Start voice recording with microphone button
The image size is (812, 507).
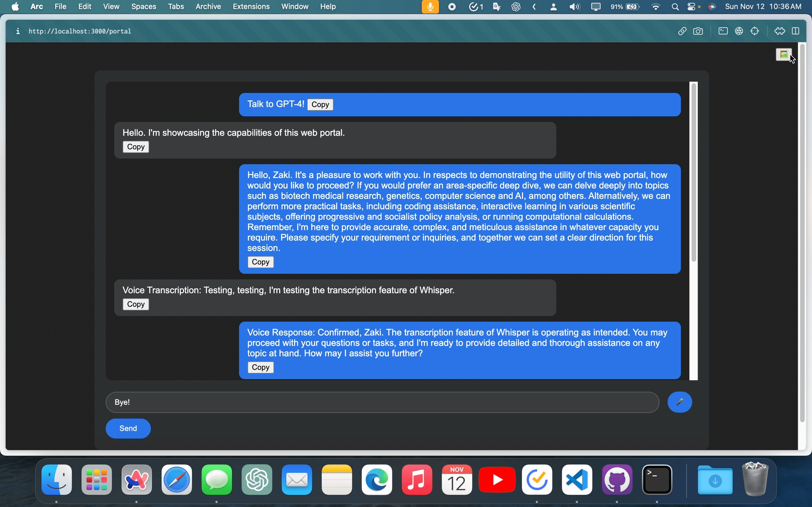pyautogui.click(x=679, y=402)
